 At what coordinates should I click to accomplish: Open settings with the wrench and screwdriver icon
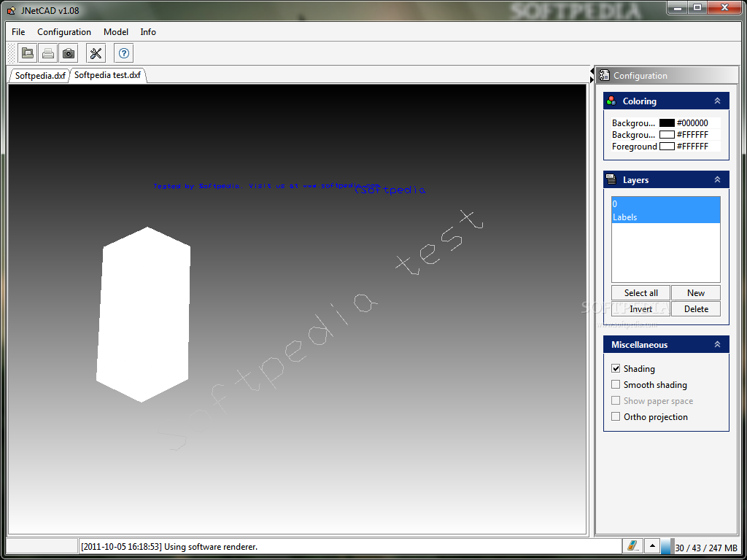tap(96, 52)
